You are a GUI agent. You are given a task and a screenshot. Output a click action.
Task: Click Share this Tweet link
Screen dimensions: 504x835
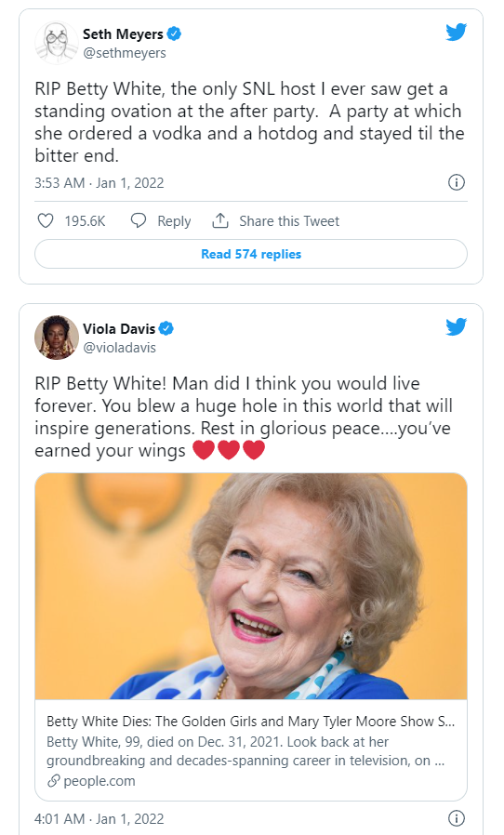coord(289,221)
